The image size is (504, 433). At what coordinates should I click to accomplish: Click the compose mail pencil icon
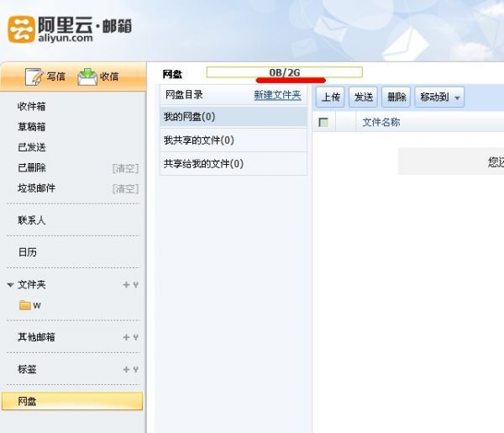(x=34, y=77)
